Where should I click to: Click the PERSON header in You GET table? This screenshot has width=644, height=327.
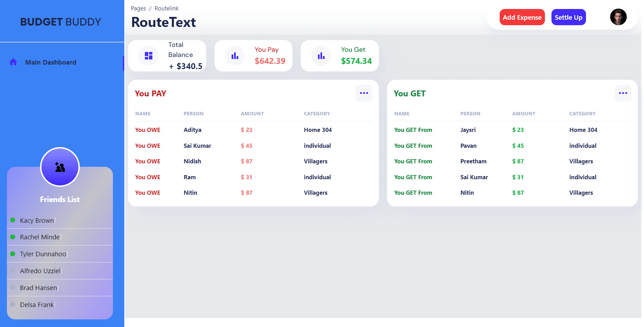pos(470,114)
